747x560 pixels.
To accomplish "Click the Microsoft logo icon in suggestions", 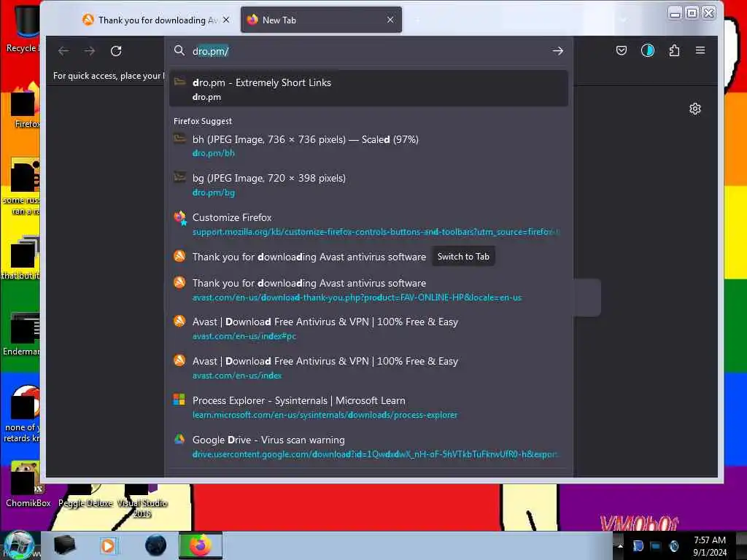I will tap(179, 400).
